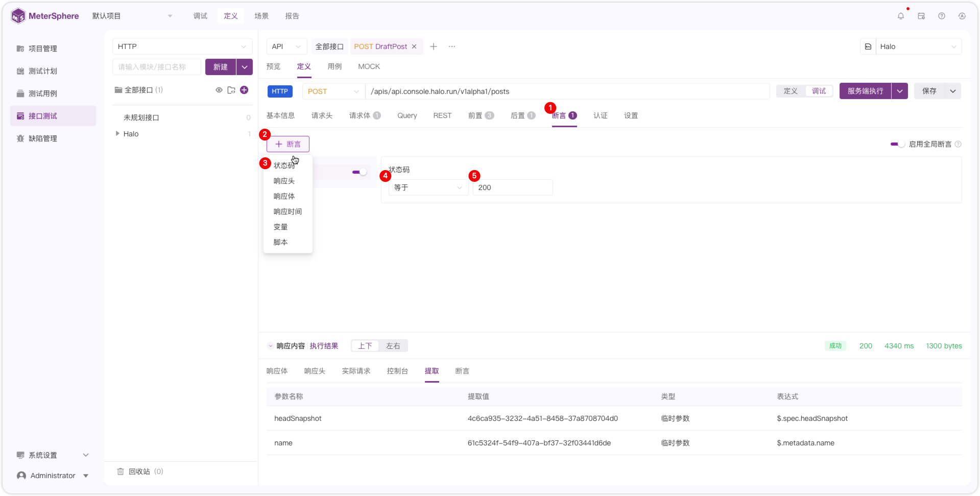Open the 请求体 request tab
980x496 pixels.
click(365, 115)
